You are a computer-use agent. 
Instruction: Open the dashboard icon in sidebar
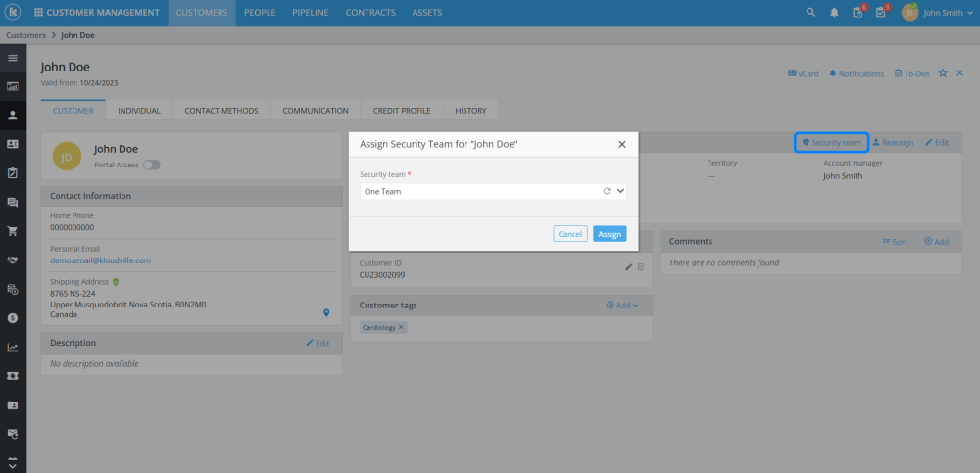point(13,86)
